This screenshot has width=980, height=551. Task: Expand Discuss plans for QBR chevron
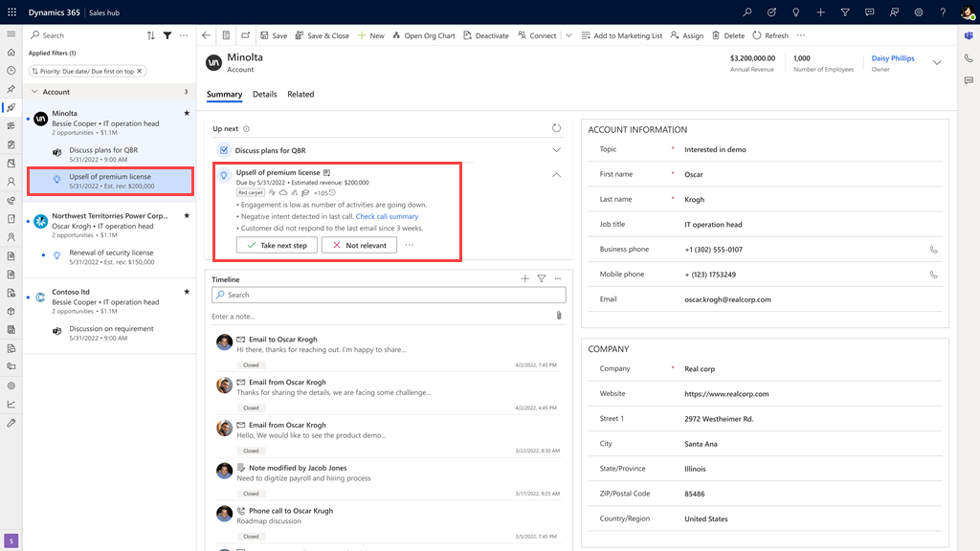[556, 150]
